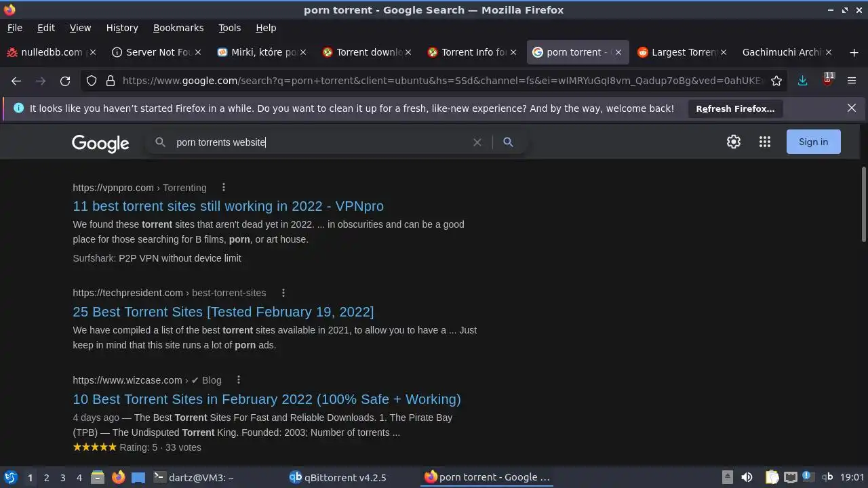The width and height of the screenshot is (868, 488).
Task: Reload the current page
Action: pyautogui.click(x=65, y=81)
